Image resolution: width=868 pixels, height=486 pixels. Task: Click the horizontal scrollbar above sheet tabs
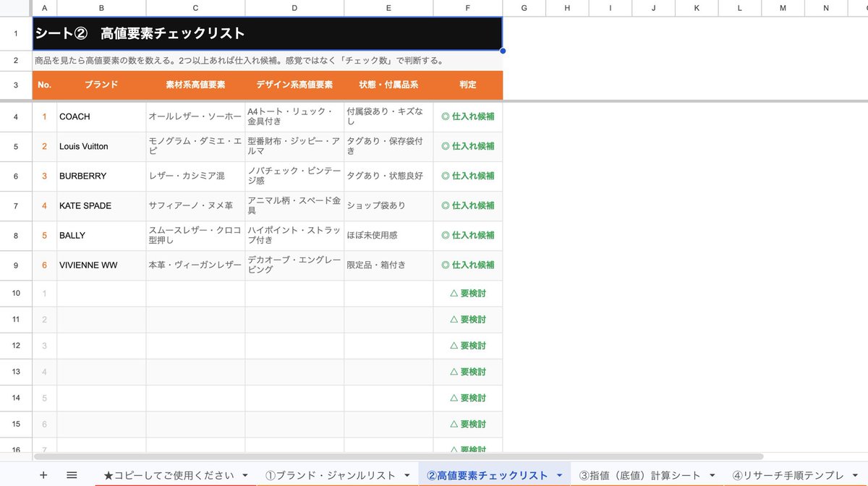(399, 456)
